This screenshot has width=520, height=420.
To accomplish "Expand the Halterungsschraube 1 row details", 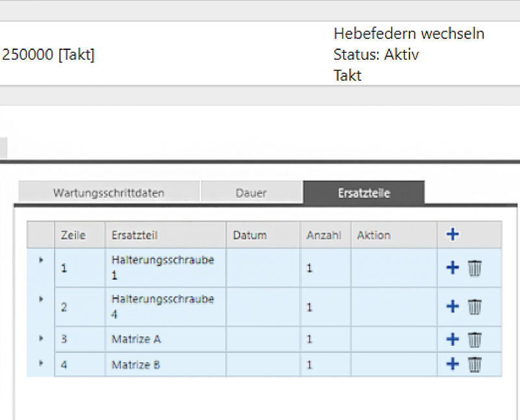I will coord(40,260).
